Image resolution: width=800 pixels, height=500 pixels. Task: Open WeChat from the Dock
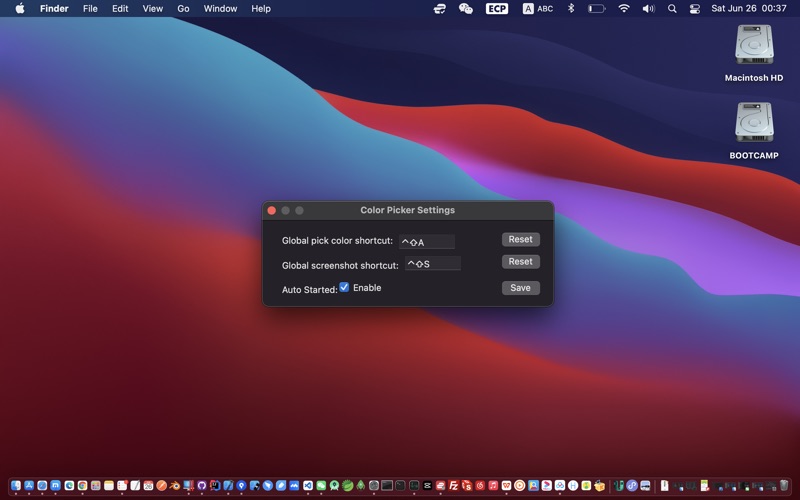tap(321, 485)
